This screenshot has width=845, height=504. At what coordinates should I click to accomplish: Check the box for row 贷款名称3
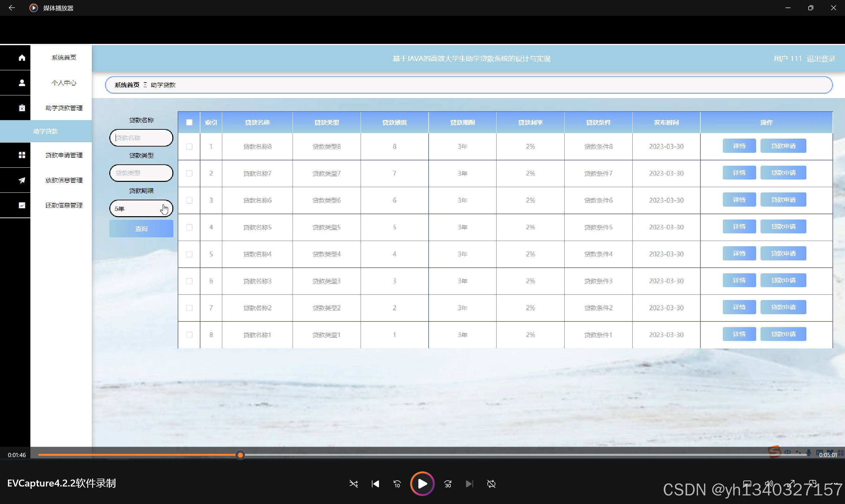click(x=189, y=281)
